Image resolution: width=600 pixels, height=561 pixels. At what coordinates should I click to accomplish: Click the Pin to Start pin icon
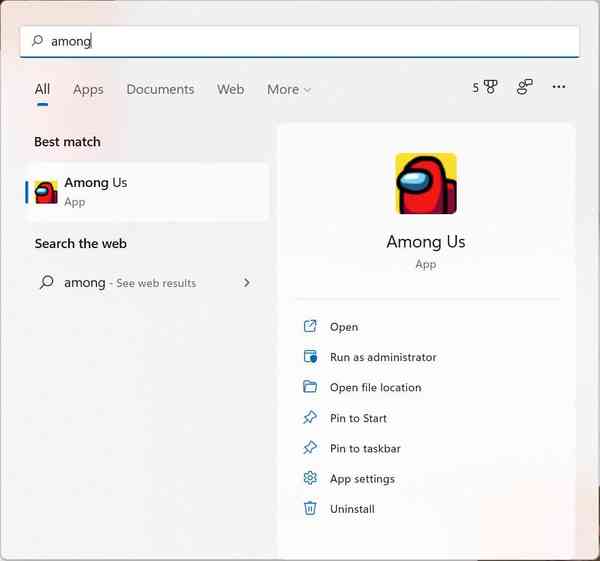[310, 417]
